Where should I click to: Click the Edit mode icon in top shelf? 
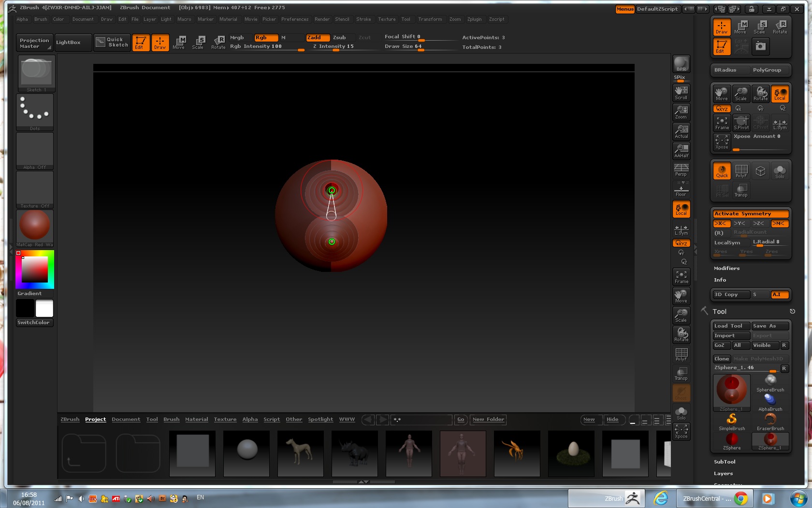[x=140, y=43]
